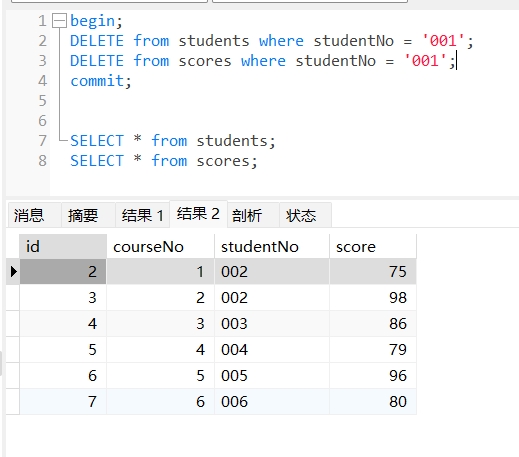Image resolution: width=519 pixels, height=457 pixels.
Task: Select the studentNo cell 006
Action: click(272, 402)
